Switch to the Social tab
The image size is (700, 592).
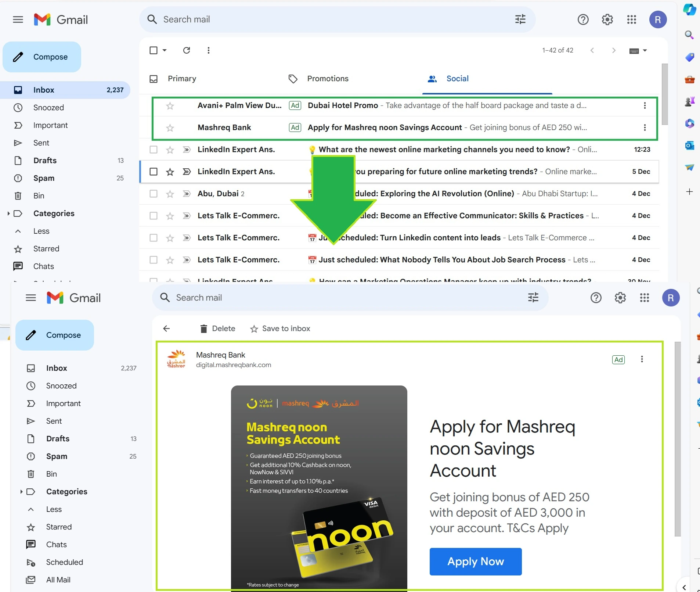pyautogui.click(x=457, y=79)
